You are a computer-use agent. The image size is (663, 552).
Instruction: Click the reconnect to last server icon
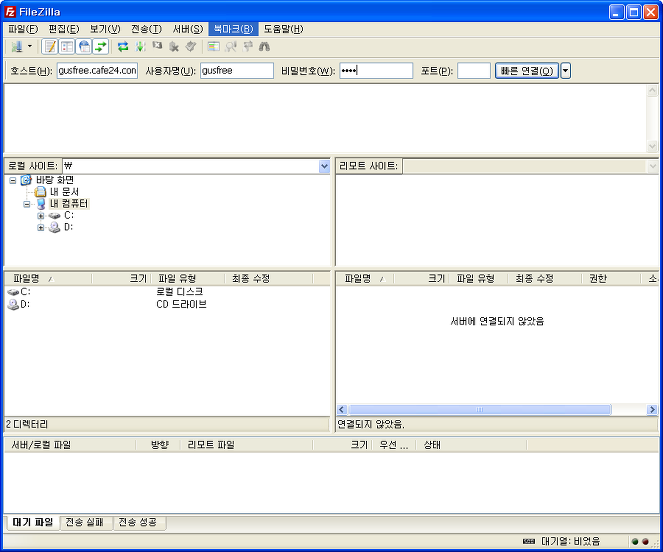point(191,47)
